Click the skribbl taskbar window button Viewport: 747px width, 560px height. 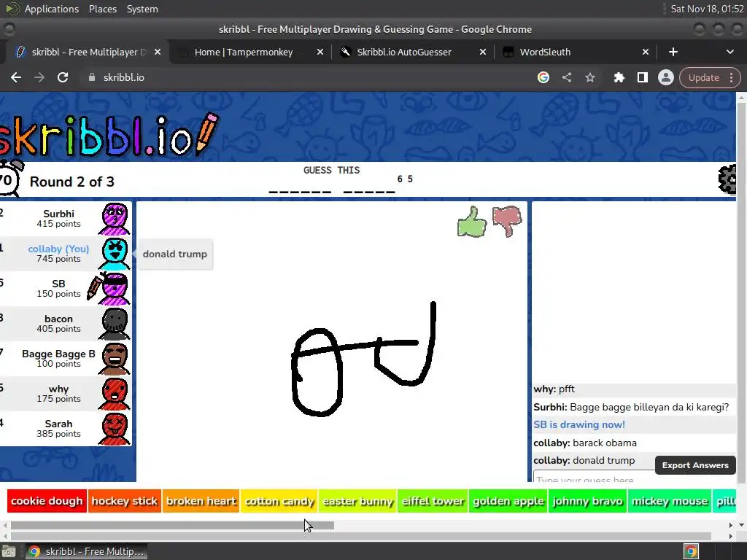tap(86, 551)
